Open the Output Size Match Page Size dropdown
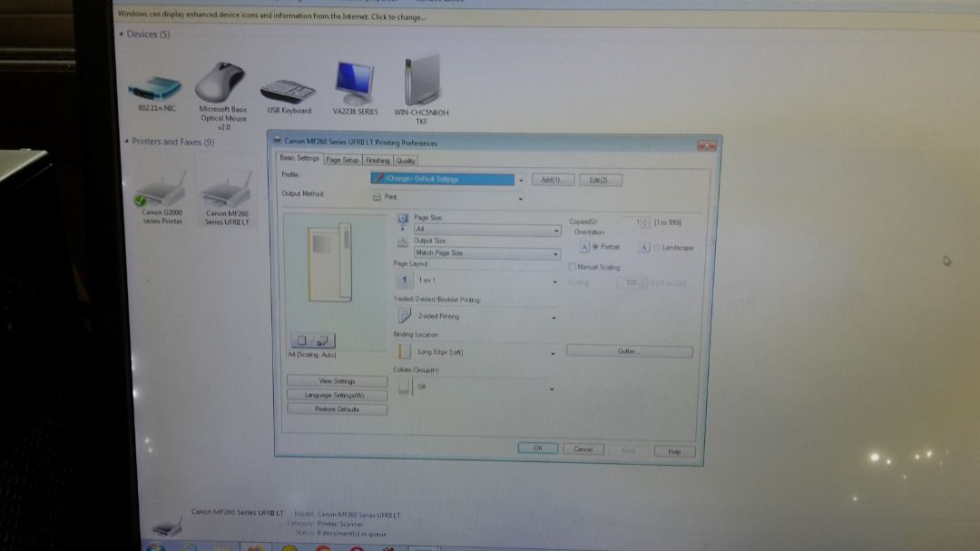 [487, 253]
